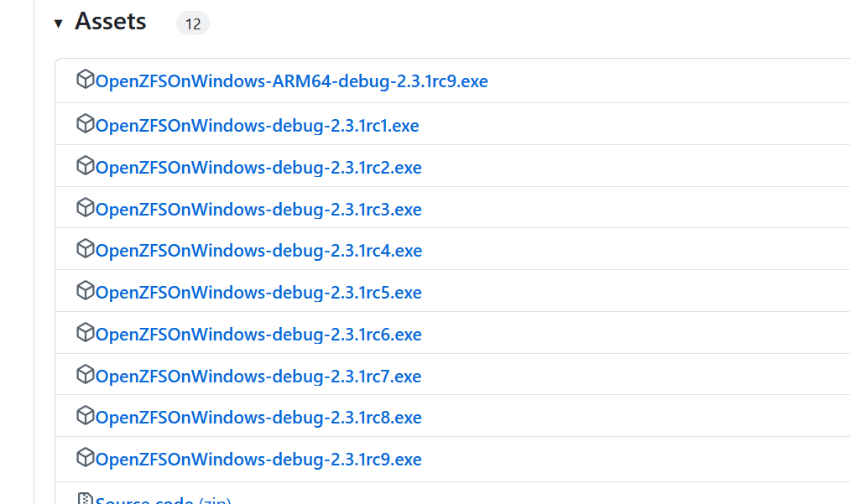Click the package icon beside OpenZFSOnWindows-debug-2.3.1rc5.exe
Viewport: 850px width, 504px height.
[86, 291]
